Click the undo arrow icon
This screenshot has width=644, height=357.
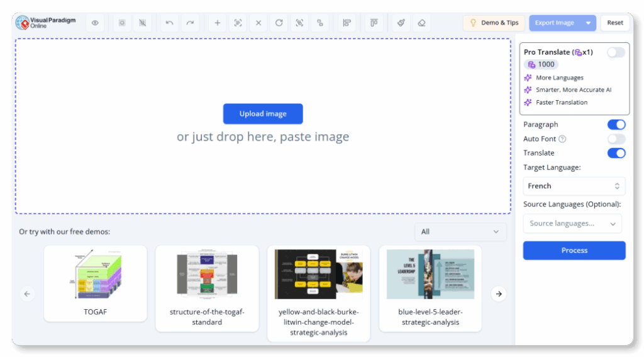tap(169, 23)
